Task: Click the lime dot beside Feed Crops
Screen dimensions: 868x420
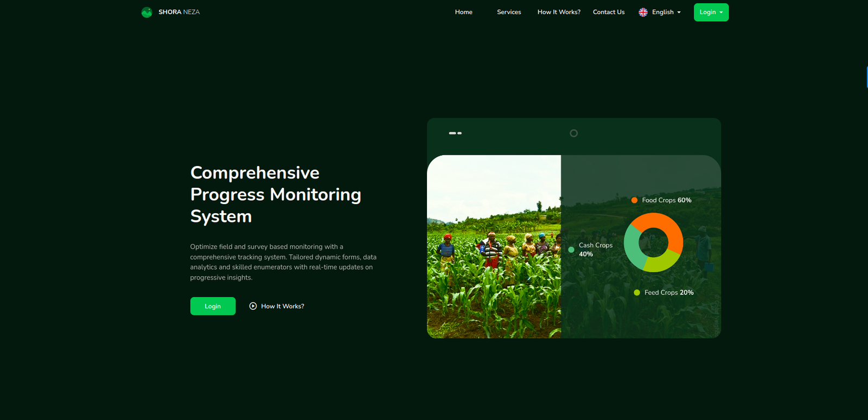Action: tap(637, 292)
